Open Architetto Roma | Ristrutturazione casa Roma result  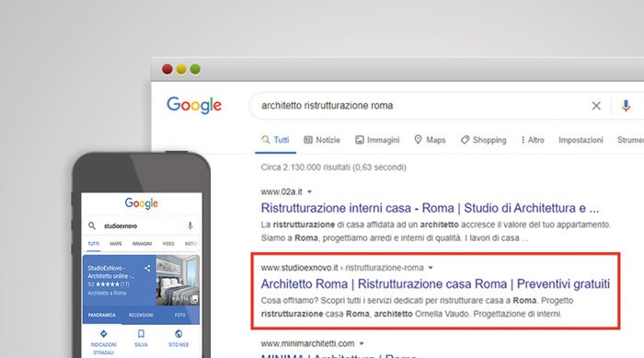pos(435,284)
